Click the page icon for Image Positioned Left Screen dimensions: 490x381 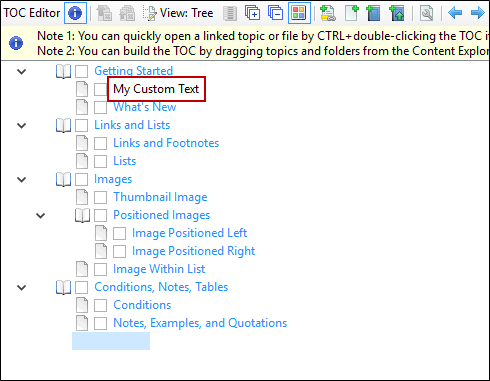[x=101, y=233]
